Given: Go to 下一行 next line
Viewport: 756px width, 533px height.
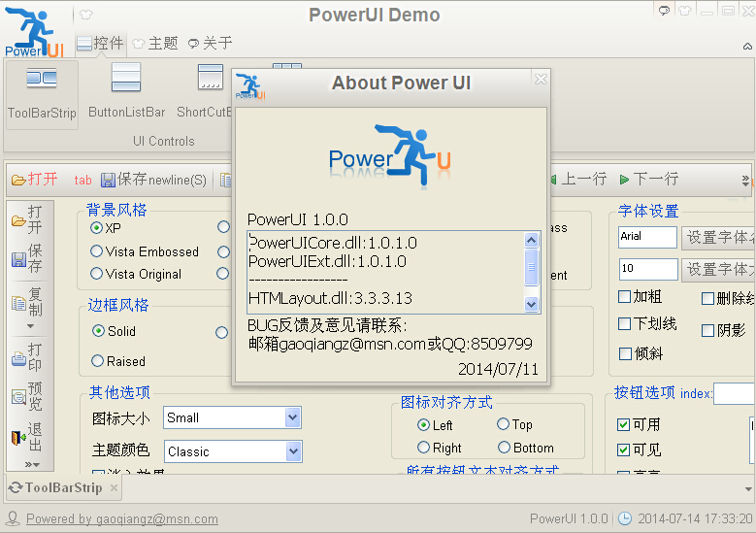Looking at the screenshot, I should 649,180.
